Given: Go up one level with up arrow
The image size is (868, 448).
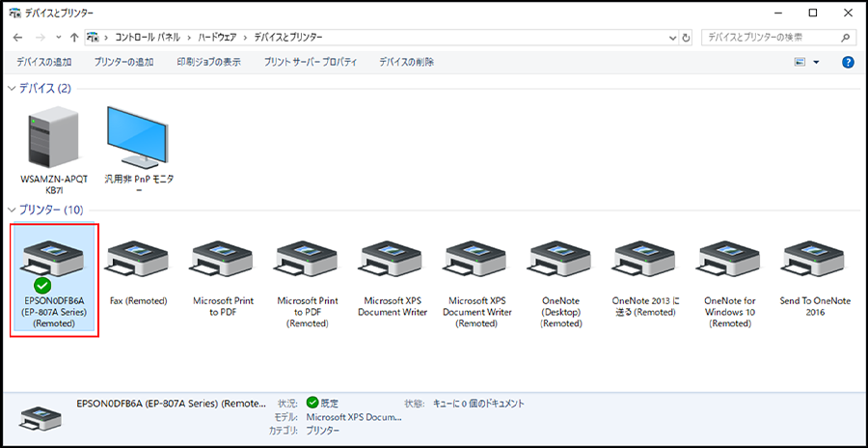Looking at the screenshot, I should [x=74, y=38].
